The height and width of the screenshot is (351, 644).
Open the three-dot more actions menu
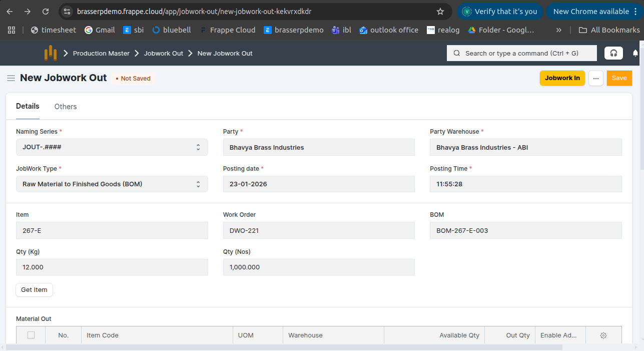[595, 78]
